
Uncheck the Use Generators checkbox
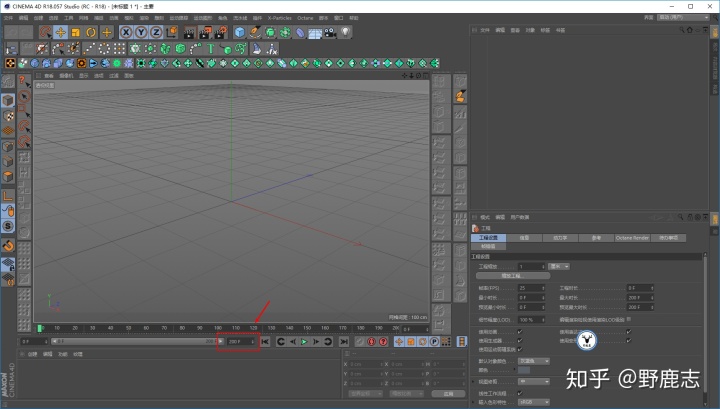pos(520,341)
